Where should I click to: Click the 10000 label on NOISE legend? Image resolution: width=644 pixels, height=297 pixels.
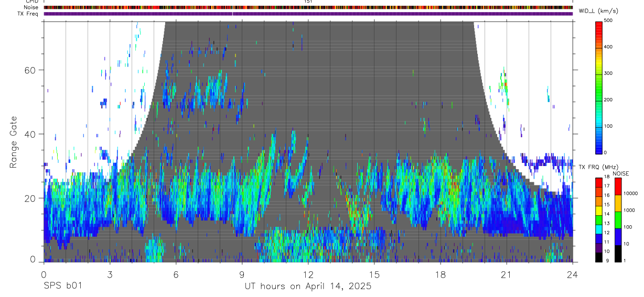(630, 193)
